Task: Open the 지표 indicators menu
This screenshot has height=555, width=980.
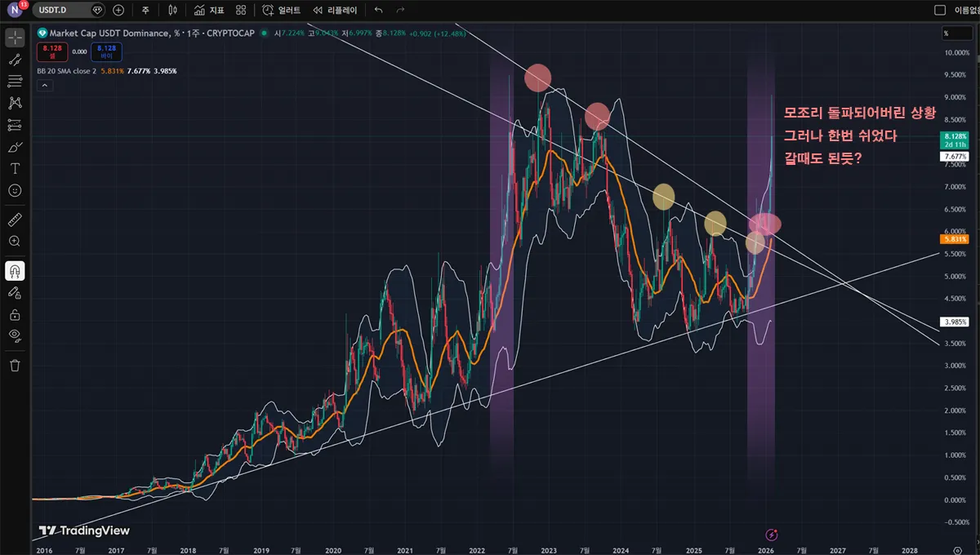Action: coord(209,11)
